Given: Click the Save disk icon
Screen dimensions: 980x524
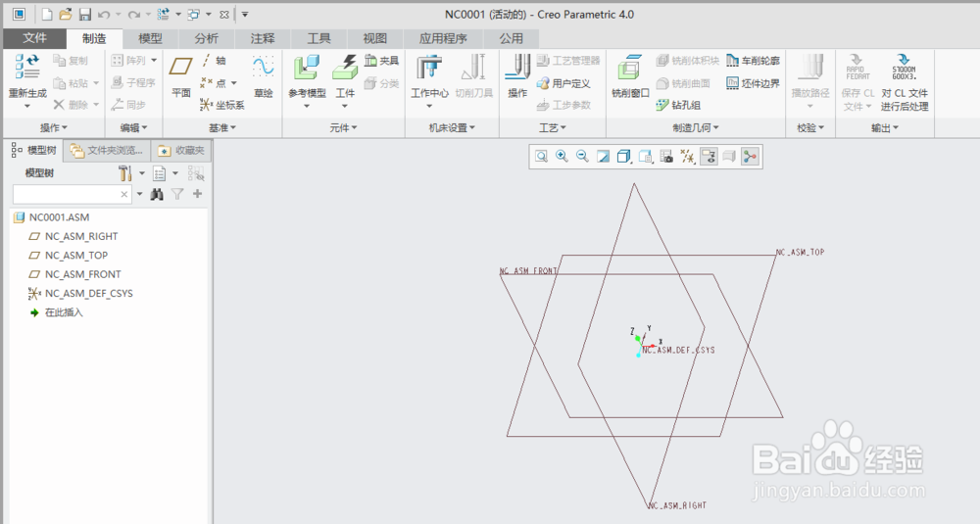Looking at the screenshot, I should [85, 15].
